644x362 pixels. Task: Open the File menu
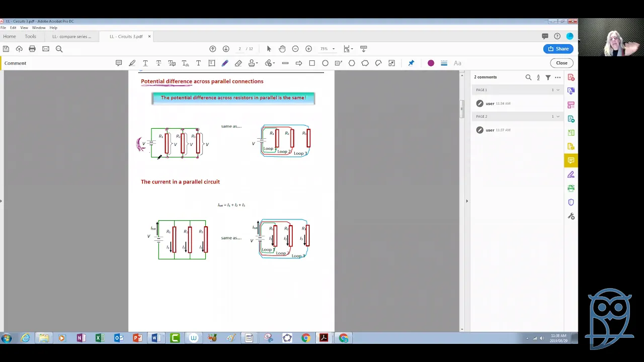click(x=3, y=28)
